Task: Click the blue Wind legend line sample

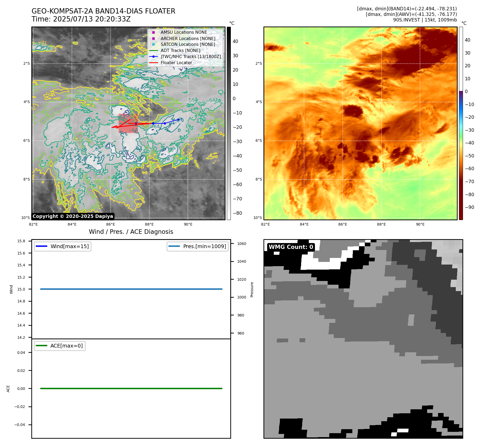Action: 41,247
